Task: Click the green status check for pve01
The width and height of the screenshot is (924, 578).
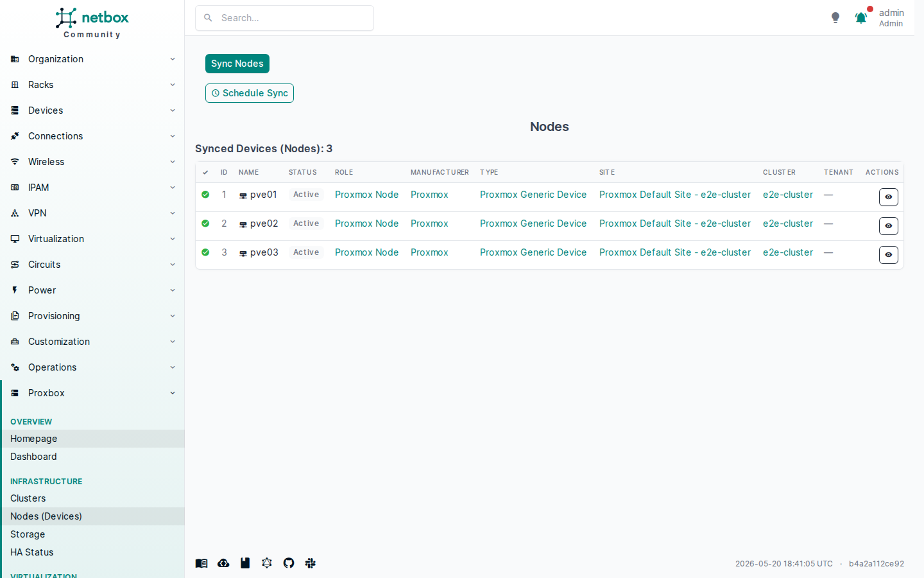Action: 205,195
